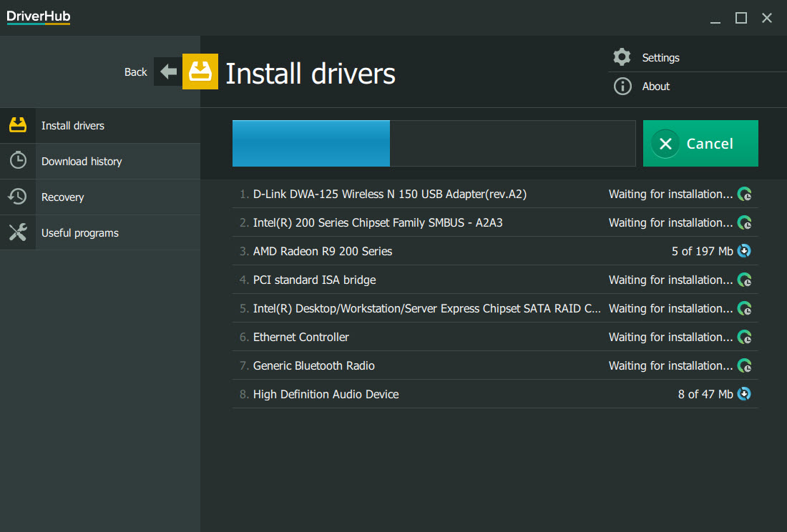Screen dimensions: 787x532
Task: Click the About info icon
Action: tap(622, 87)
